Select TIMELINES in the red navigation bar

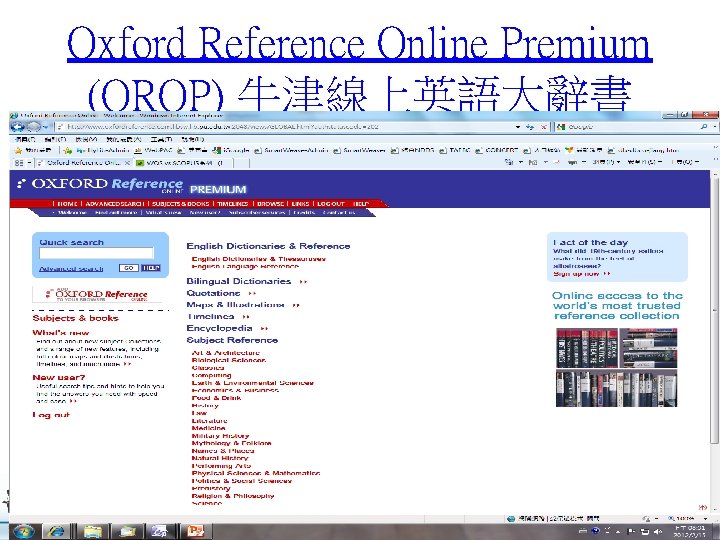click(x=233, y=203)
